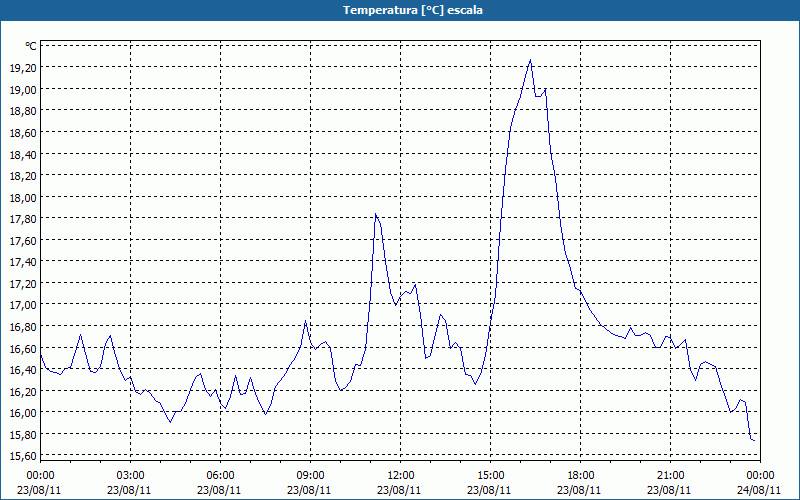Pick the 18:00 time label

click(x=581, y=476)
